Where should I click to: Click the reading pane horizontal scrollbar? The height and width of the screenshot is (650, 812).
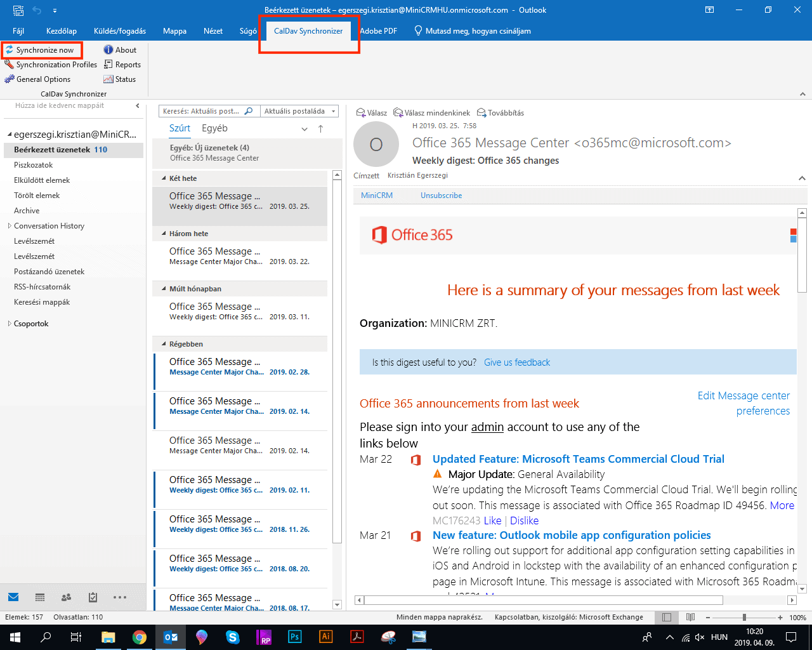click(x=544, y=600)
